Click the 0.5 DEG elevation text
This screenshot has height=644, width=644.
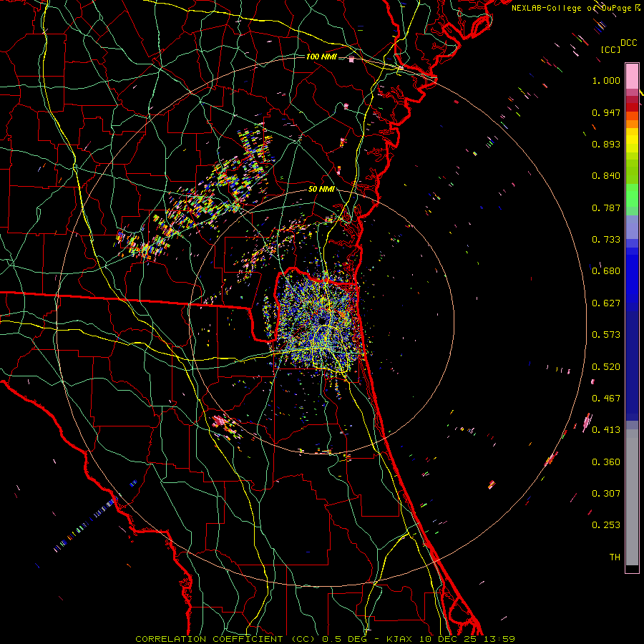(343, 639)
